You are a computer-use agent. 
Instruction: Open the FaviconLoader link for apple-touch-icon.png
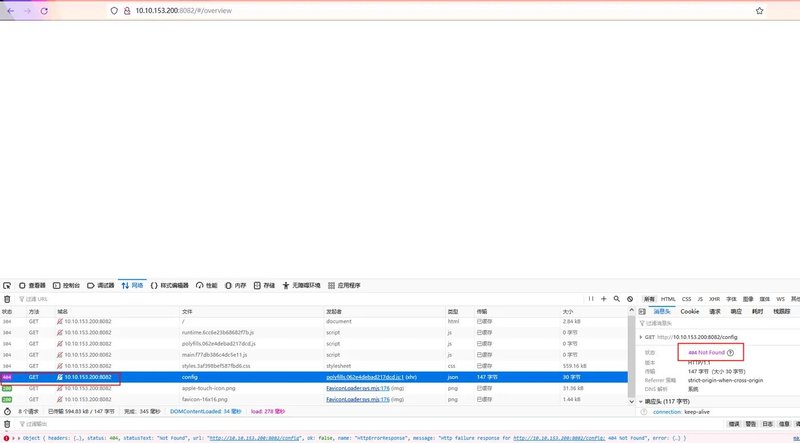[x=358, y=388]
